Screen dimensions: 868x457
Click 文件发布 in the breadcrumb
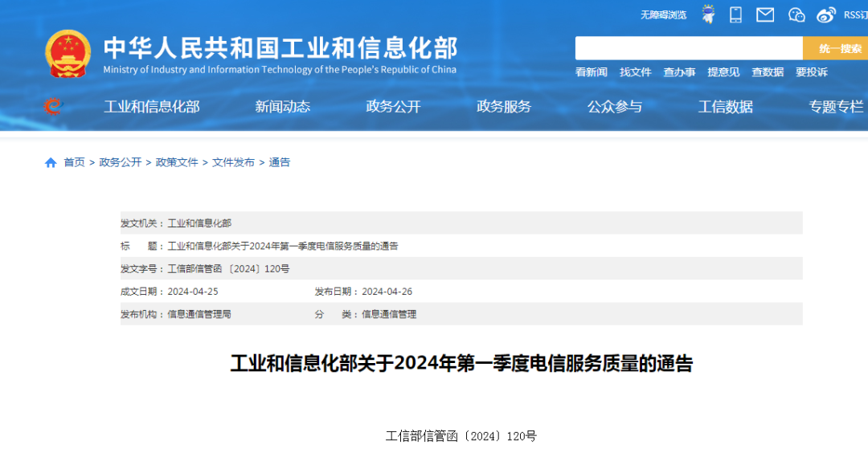pos(233,162)
